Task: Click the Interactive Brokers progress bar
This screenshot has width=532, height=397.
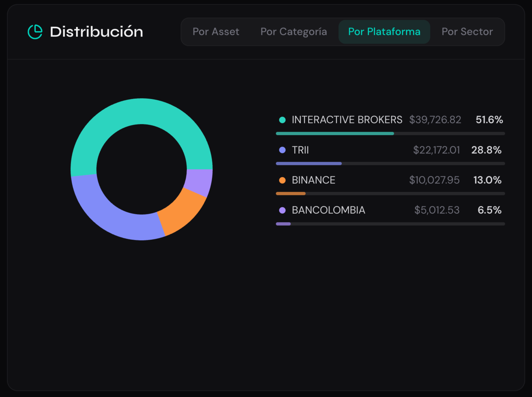Action: [390, 133]
